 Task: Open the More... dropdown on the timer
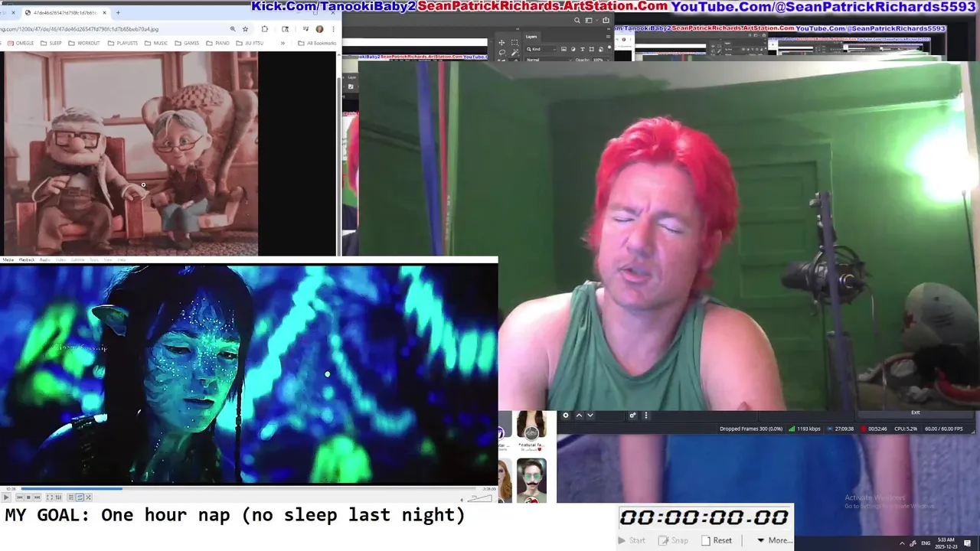(774, 540)
